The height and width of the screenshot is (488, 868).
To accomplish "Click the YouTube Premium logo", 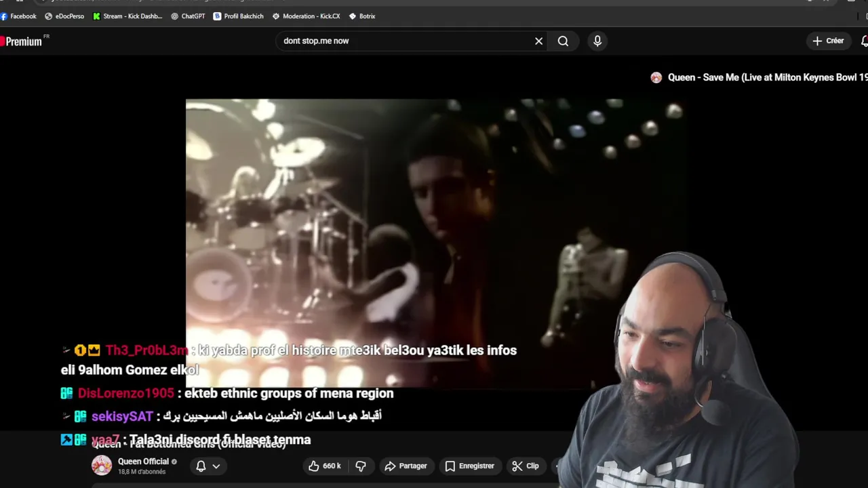I will [x=22, y=41].
